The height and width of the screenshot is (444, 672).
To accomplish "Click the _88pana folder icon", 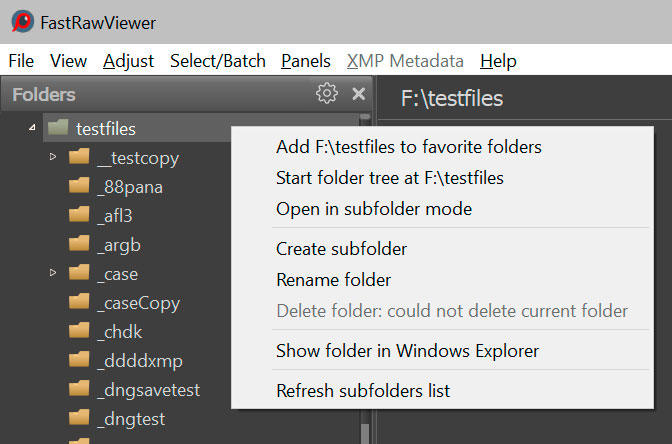I will point(80,186).
